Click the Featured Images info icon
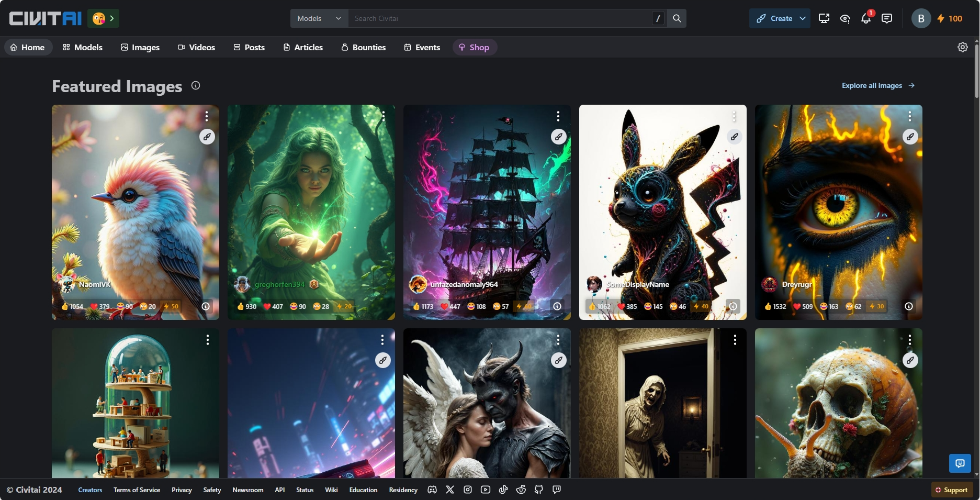Image resolution: width=980 pixels, height=500 pixels. point(196,85)
